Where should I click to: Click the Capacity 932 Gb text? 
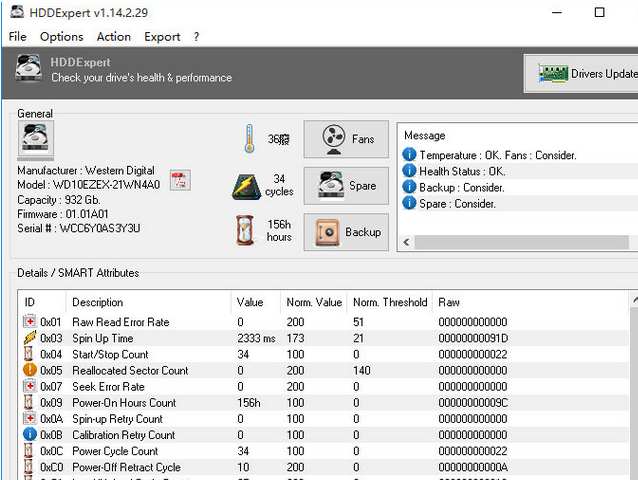click(59, 200)
